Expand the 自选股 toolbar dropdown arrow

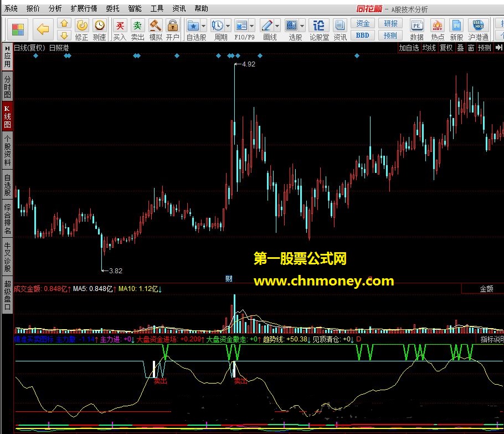(203, 25)
